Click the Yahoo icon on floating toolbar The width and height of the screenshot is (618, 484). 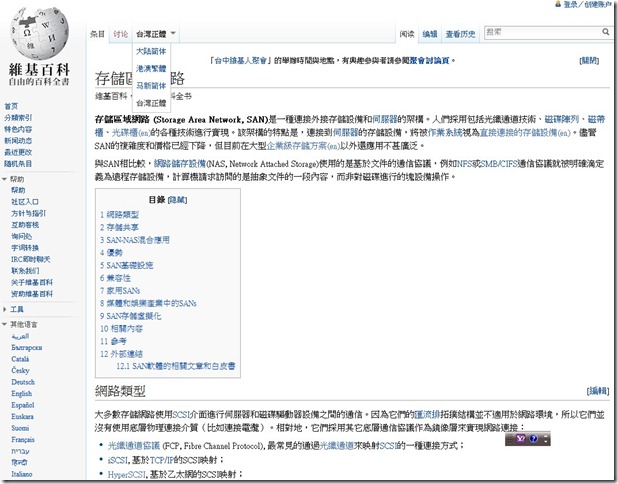521,439
